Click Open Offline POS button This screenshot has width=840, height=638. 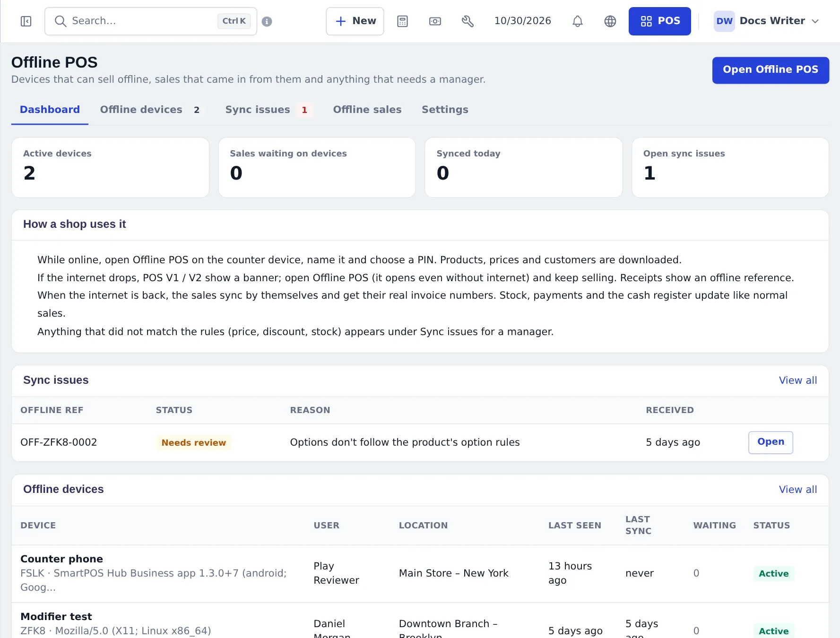pos(771,70)
